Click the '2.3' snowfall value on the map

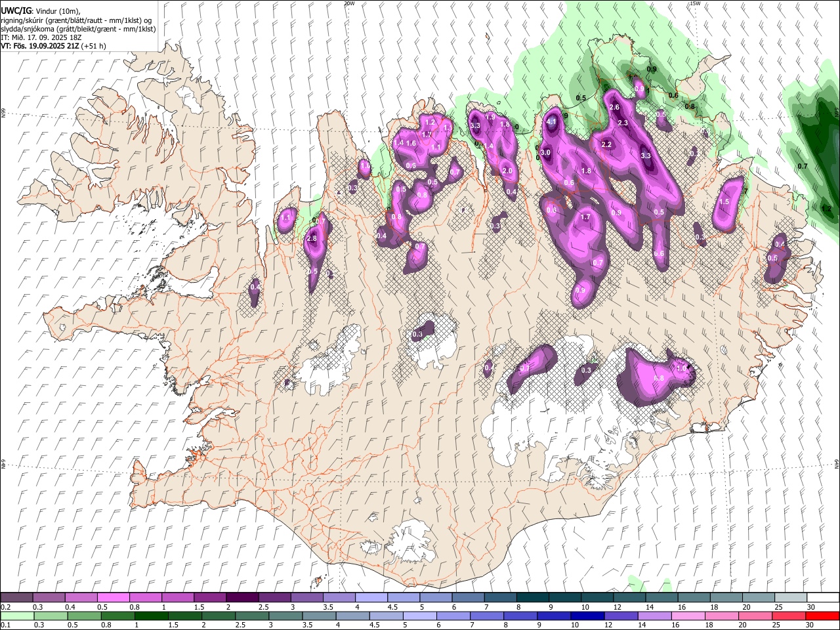click(623, 123)
